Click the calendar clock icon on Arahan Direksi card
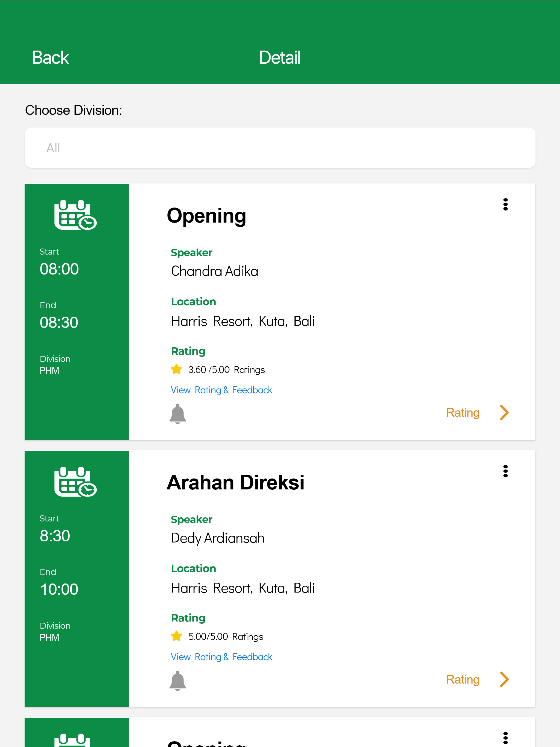The height and width of the screenshot is (747, 560). [76, 482]
